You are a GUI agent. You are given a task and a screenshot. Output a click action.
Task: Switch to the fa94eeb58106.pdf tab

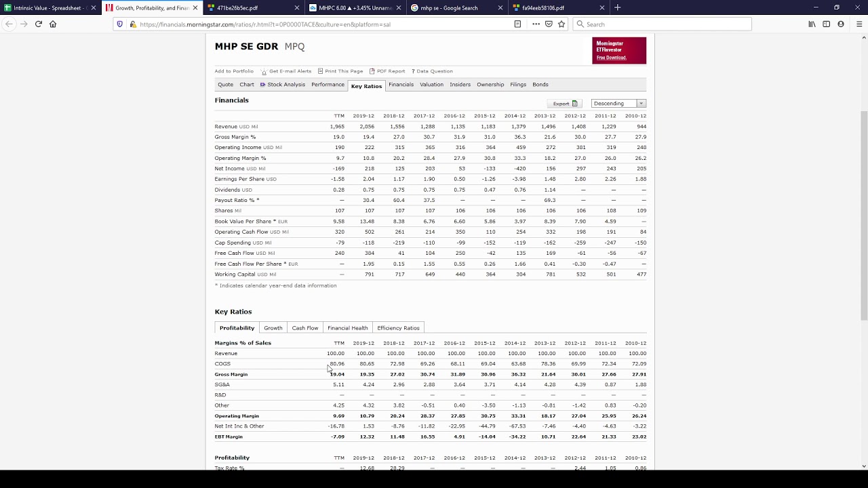559,8
